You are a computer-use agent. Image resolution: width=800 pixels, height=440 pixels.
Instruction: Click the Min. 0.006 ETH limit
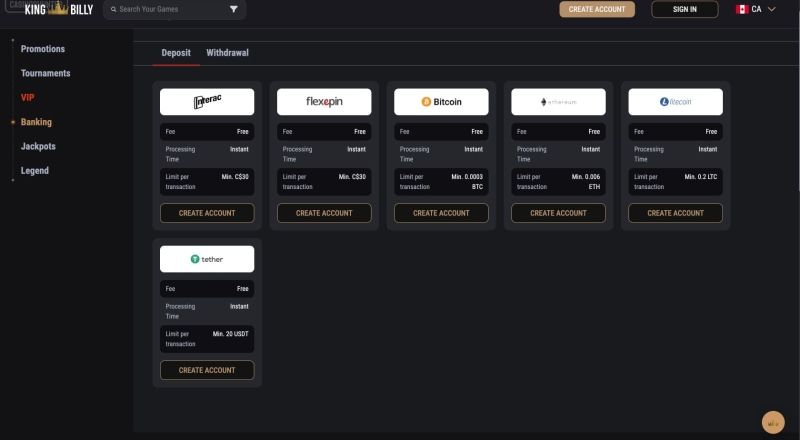pos(586,182)
